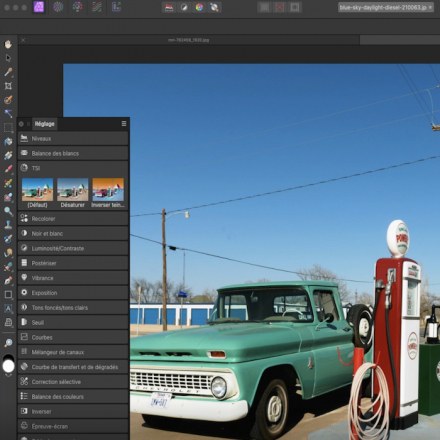Add a Courbe de transfert et de dégradés adjustment

[x=73, y=367]
